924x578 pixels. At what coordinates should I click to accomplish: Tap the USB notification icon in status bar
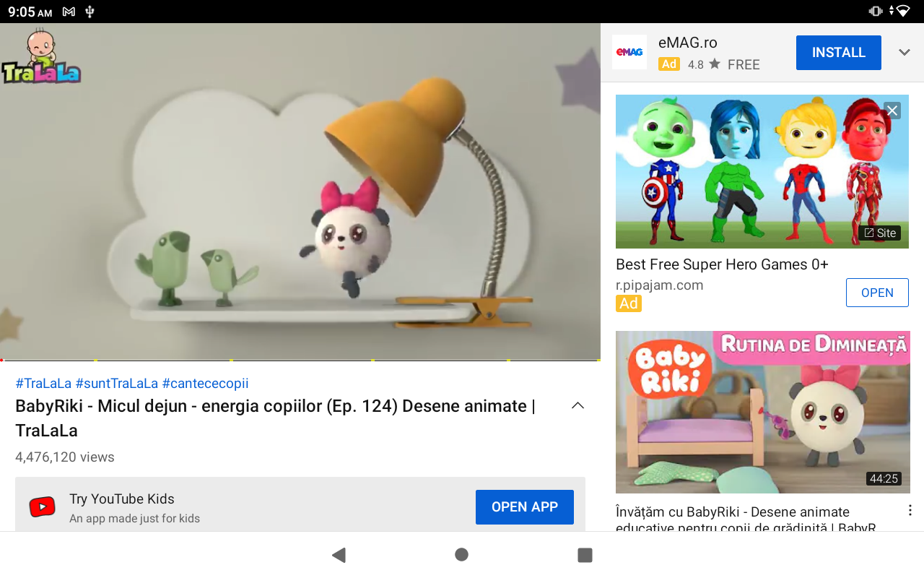pos(90,12)
